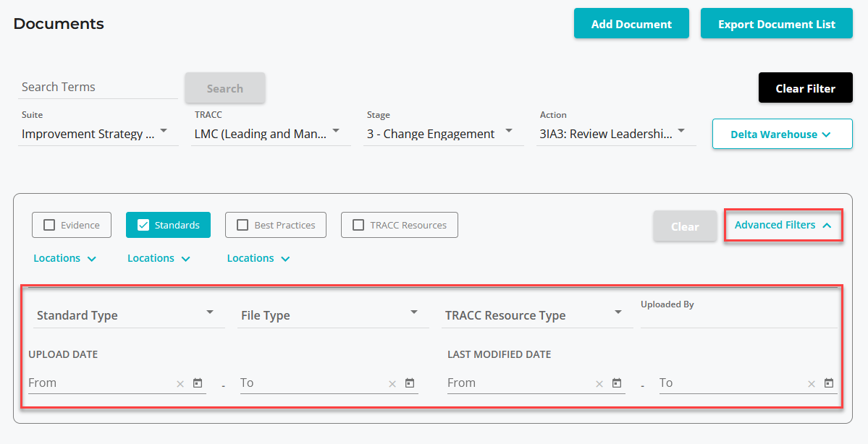Clear the Last Modified To field

[812, 384]
